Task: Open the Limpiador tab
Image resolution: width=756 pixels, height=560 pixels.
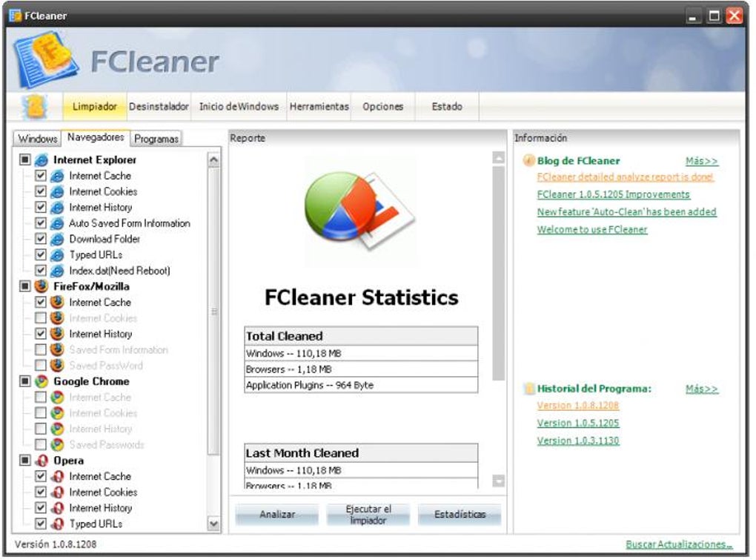Action: tap(95, 107)
